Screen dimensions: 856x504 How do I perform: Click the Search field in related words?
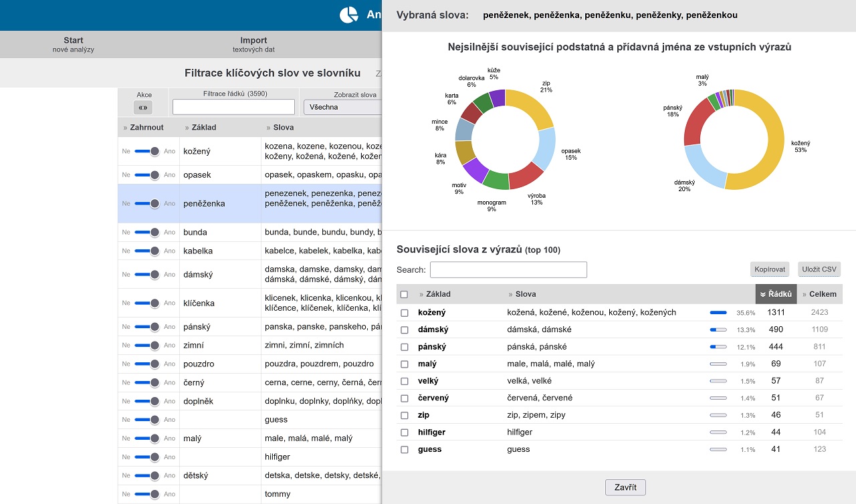[508, 269]
